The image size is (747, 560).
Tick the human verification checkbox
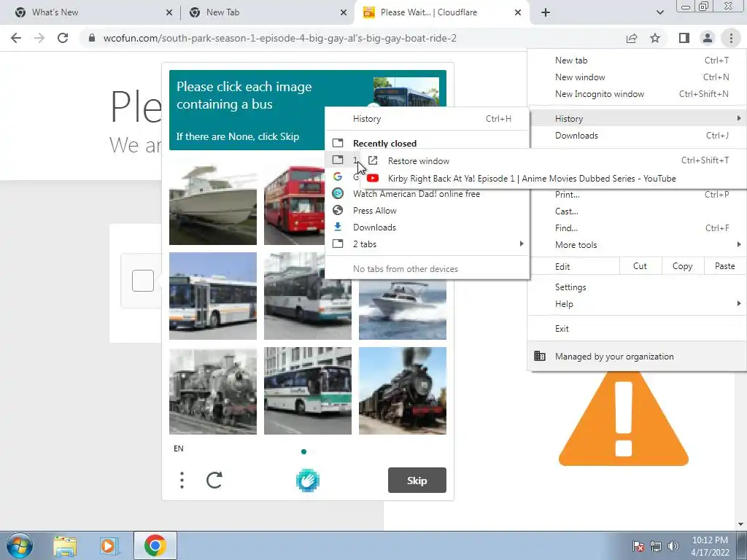(x=142, y=281)
